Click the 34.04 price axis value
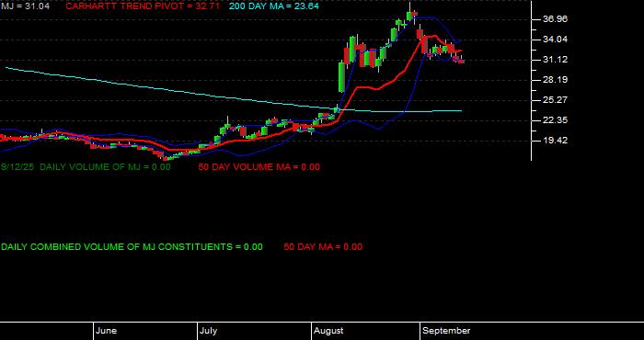The height and width of the screenshot is (340, 644). (x=555, y=40)
